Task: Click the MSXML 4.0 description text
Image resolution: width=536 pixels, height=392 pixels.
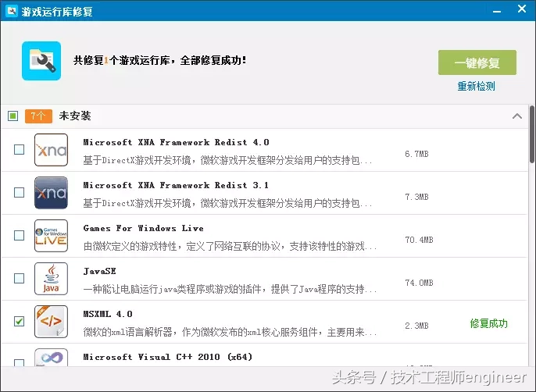Action: tap(230, 332)
